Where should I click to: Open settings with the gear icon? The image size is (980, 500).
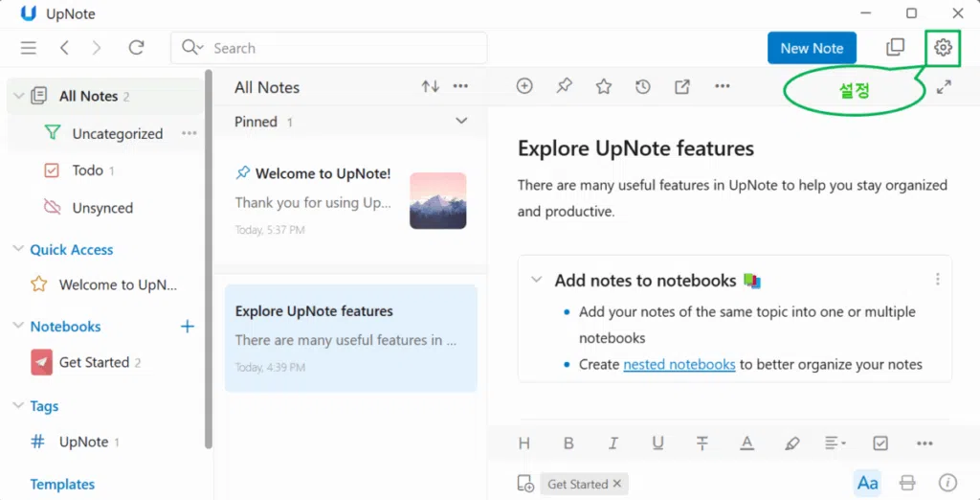point(943,48)
